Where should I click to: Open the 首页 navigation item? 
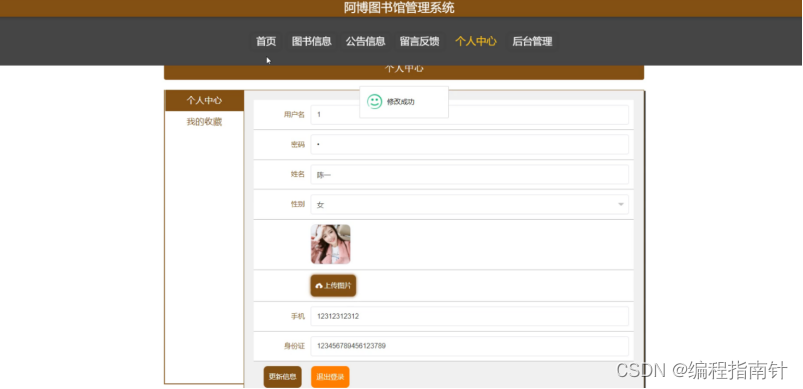pyautogui.click(x=266, y=41)
